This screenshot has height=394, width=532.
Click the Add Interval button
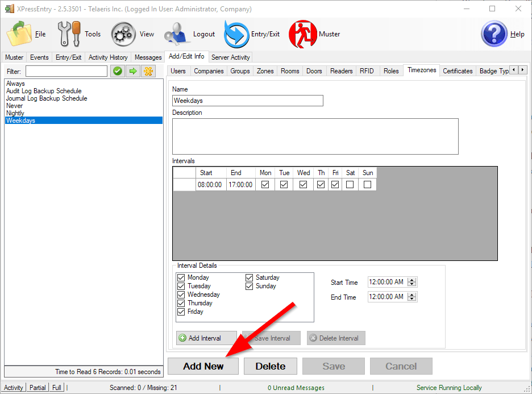point(206,338)
